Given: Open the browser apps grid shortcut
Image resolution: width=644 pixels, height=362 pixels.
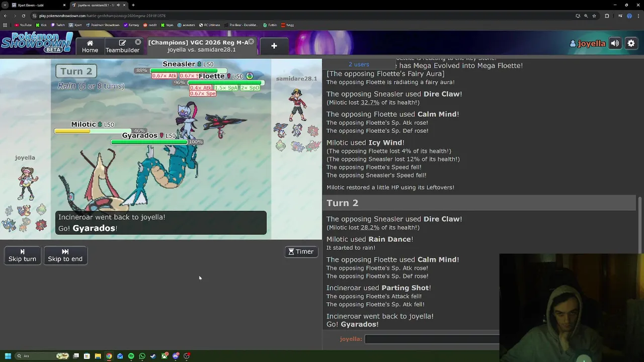Looking at the screenshot, I should click(5, 25).
